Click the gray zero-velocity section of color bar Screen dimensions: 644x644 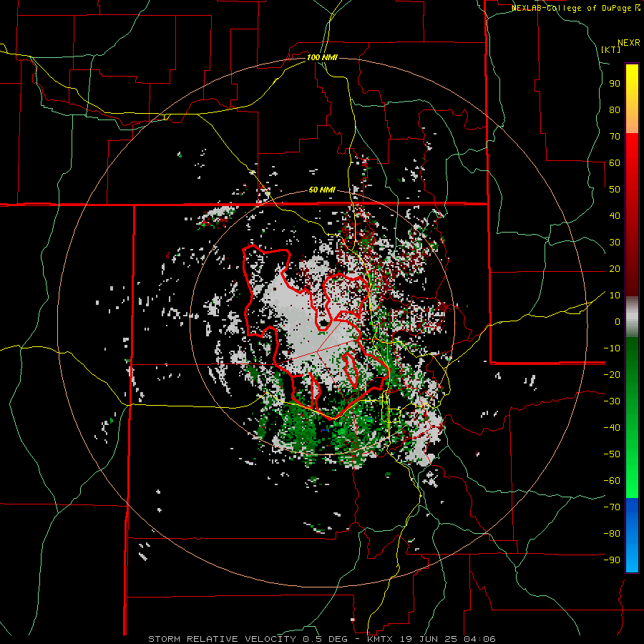tap(632, 316)
